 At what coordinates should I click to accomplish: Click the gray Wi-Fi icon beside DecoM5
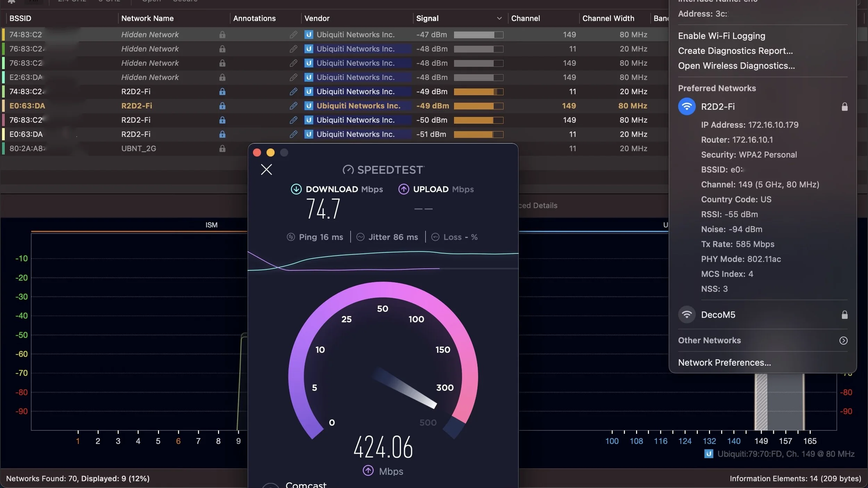[x=686, y=315]
